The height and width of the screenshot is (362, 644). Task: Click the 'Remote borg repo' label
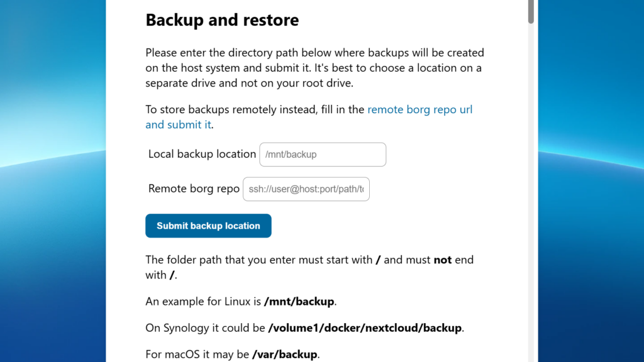coord(193,189)
